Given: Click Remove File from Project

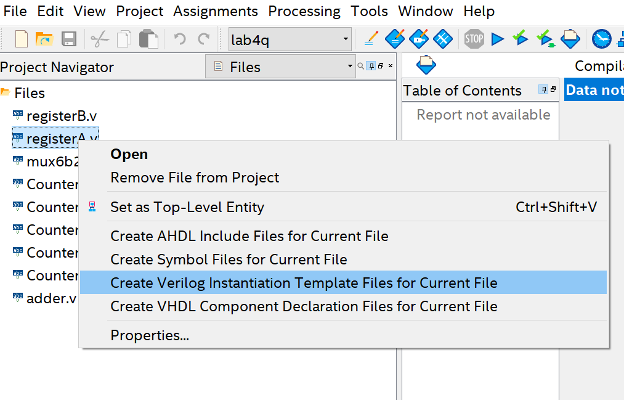Looking at the screenshot, I should (194, 178).
